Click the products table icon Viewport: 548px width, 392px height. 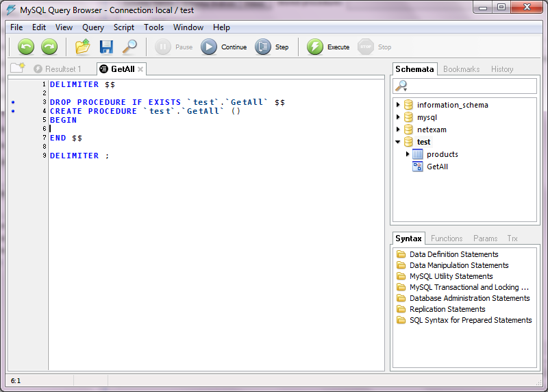pos(418,154)
